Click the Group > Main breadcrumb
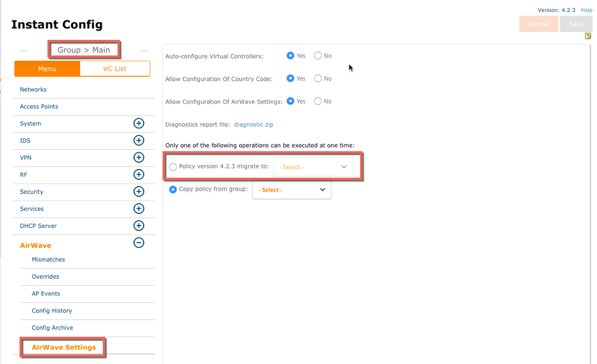Viewport: 597px width, 364px height. [84, 50]
